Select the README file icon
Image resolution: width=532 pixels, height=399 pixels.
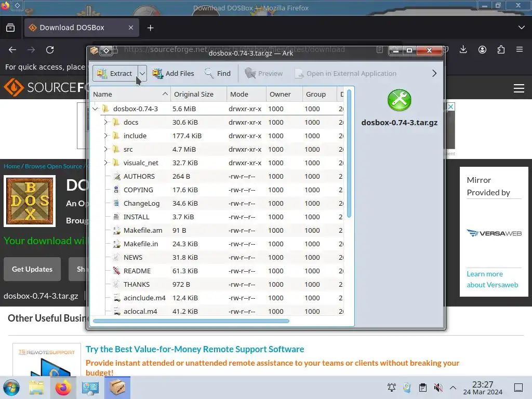tap(117, 271)
